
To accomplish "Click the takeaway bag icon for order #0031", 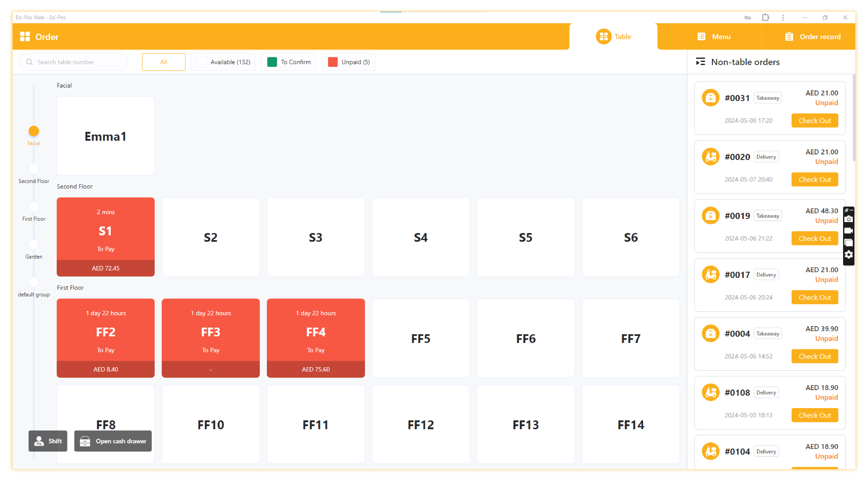I will [x=710, y=98].
